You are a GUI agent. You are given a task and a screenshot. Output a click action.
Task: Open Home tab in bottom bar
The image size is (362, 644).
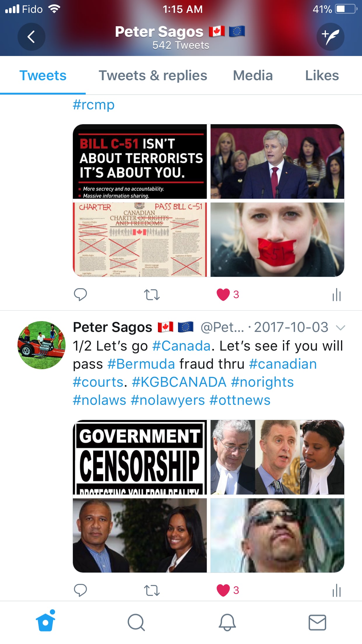[x=45, y=622]
